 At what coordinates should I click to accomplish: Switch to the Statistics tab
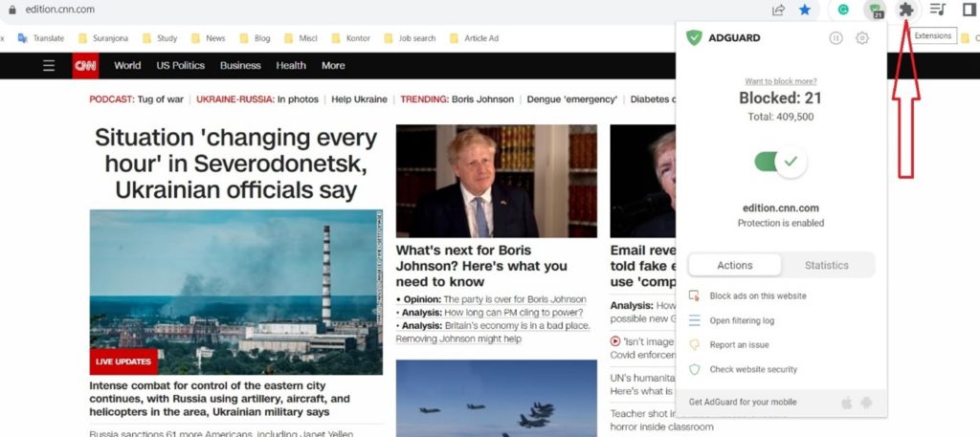coord(826,265)
